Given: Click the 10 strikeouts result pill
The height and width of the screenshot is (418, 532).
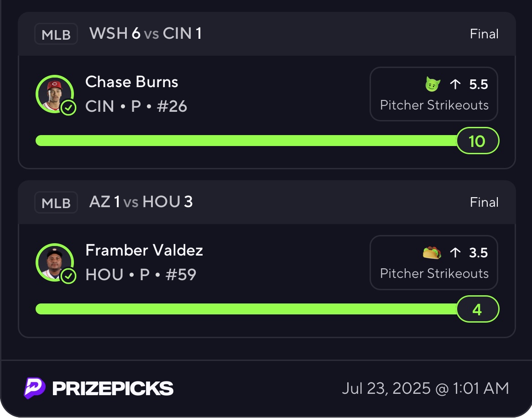Looking at the screenshot, I should point(478,141).
